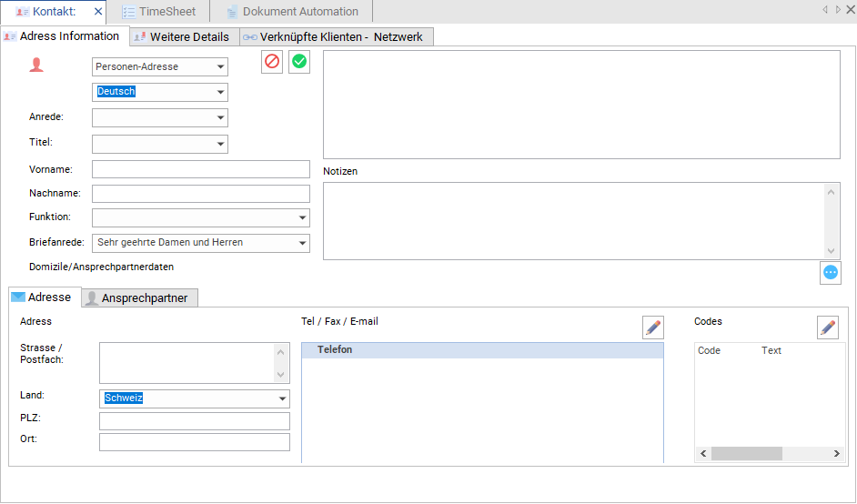Expand the Anrede dropdown
This screenshot has width=857, height=504.
pos(159,117)
